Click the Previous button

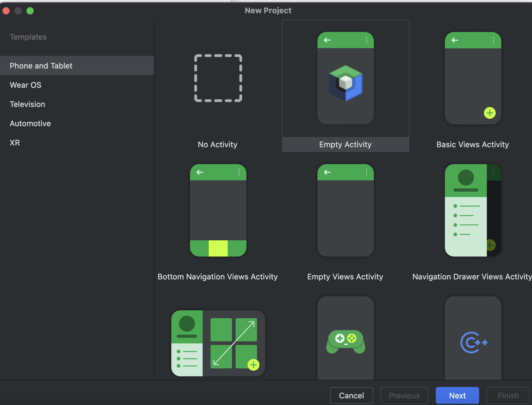tap(405, 395)
